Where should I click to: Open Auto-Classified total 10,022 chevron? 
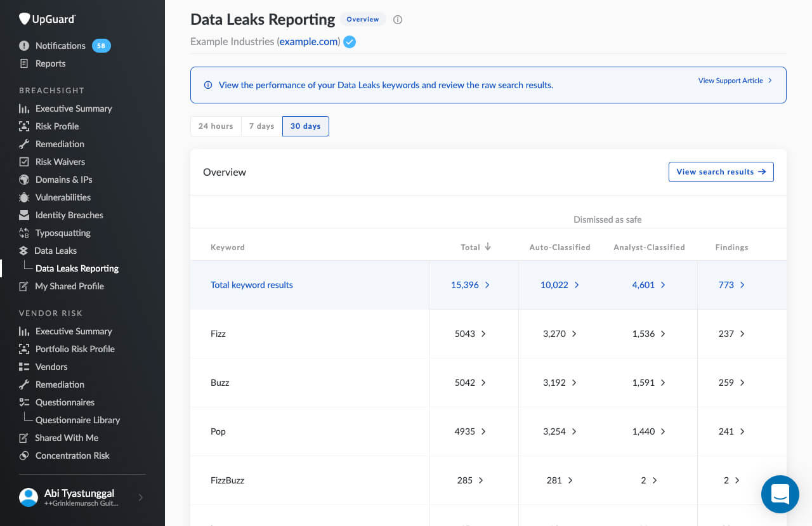coord(577,285)
